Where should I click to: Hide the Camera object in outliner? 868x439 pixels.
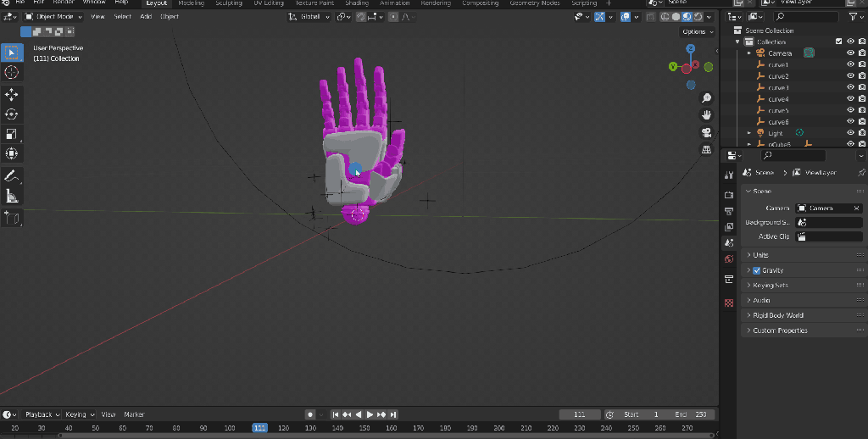pyautogui.click(x=850, y=53)
